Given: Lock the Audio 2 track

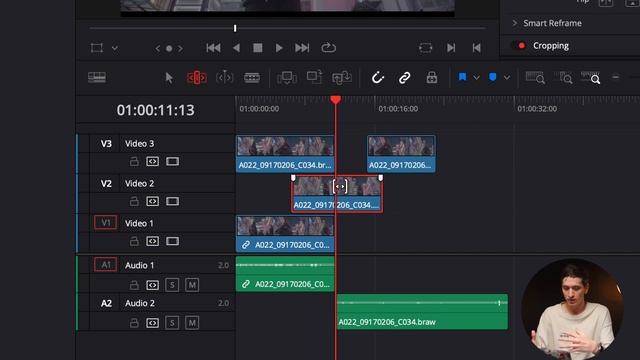Looking at the screenshot, I should click(x=134, y=323).
